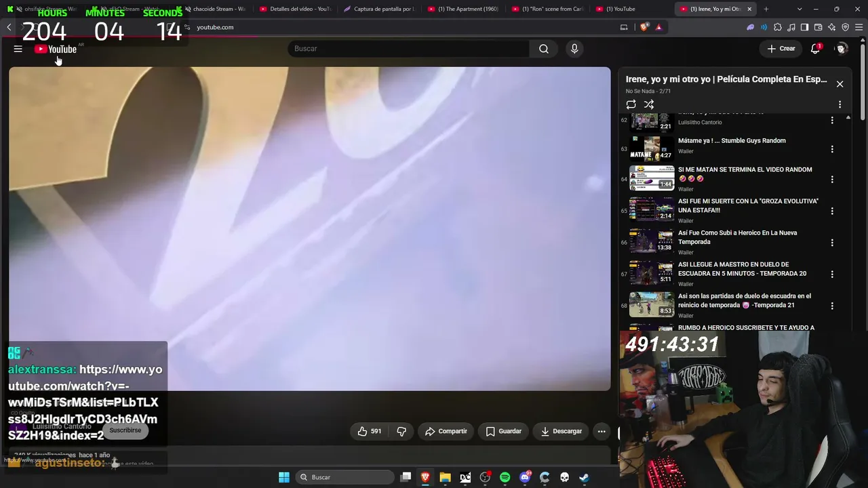Image resolution: width=868 pixels, height=488 pixels.
Task: Open options for 'SI ME MATAN SE TERMINA EL VIDEO'
Action: (x=832, y=180)
